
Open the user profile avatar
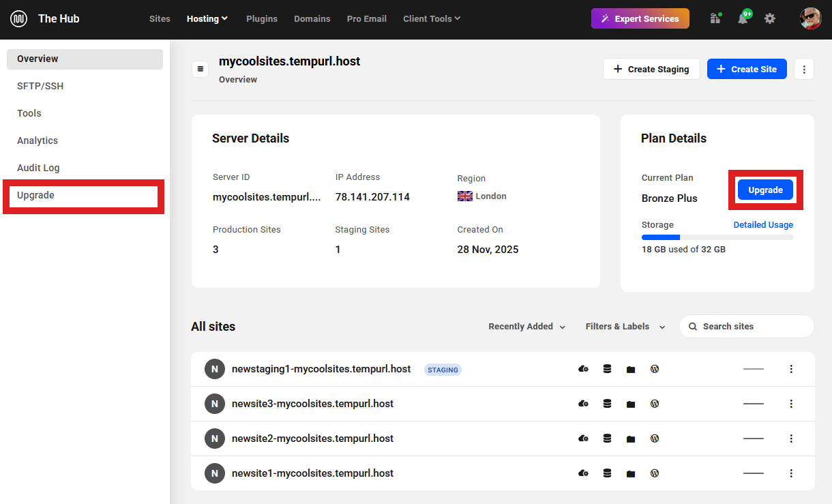[810, 18]
